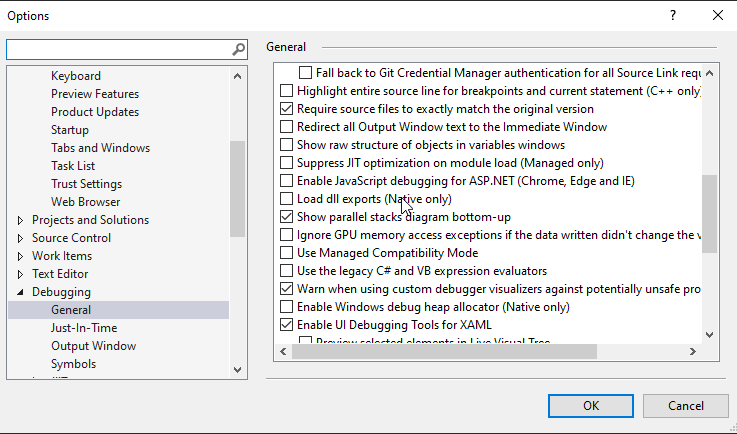
Task: Enable JavaScript debugging for ASP.NET
Action: [x=286, y=181]
